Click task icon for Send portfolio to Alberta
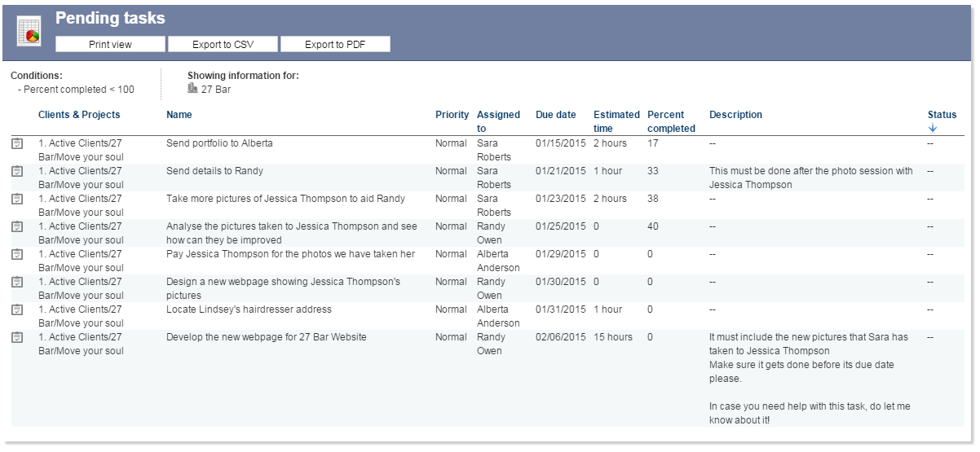Viewport: 980px width, 452px height. pos(17,143)
